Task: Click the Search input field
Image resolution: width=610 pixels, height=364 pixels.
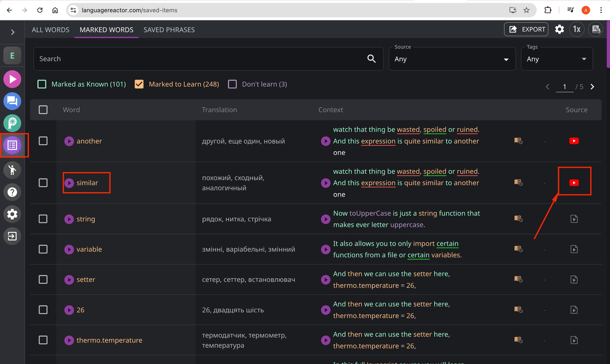Action: (208, 59)
